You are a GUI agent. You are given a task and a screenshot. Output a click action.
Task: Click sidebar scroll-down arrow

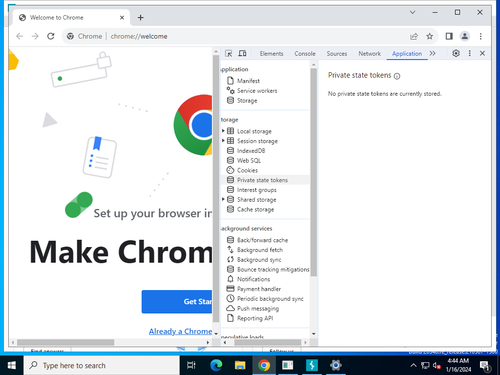pos(314,334)
